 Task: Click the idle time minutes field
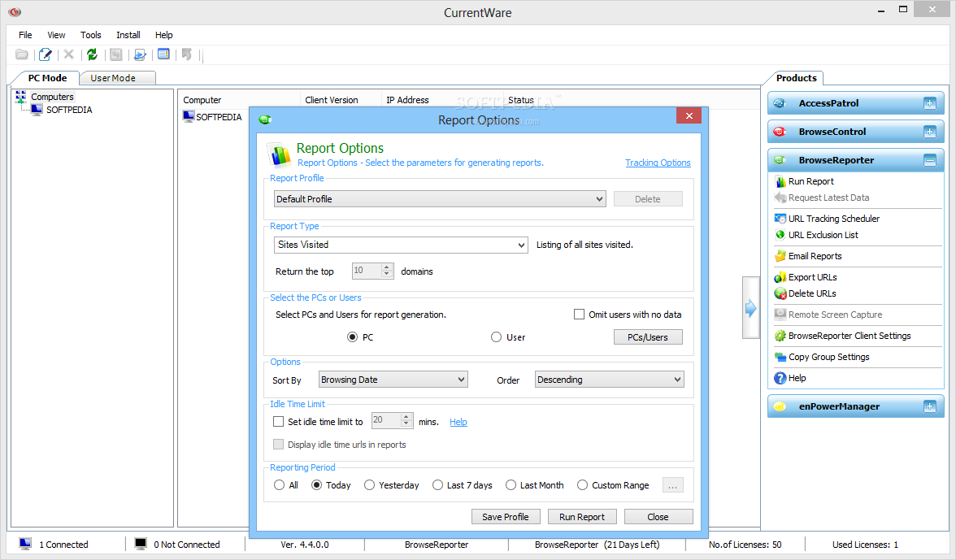point(386,420)
